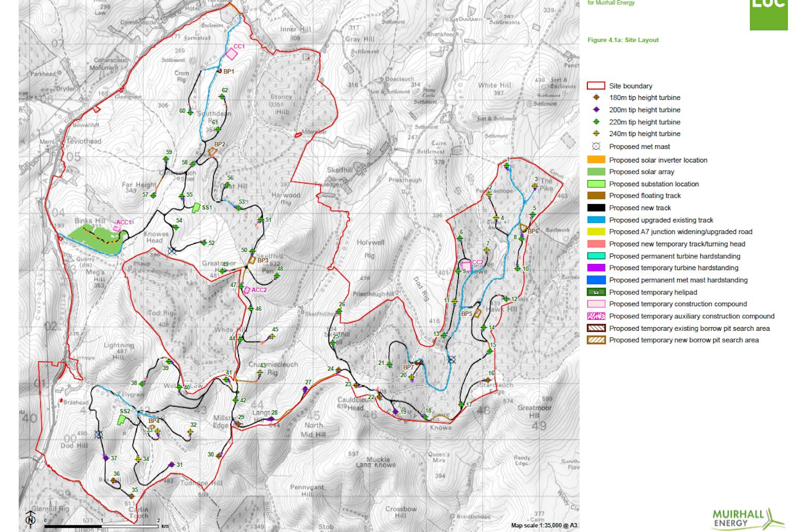This screenshot has height=532, width=795.
Task: Click the A7 junction widening yellow swatch
Action: (x=596, y=232)
